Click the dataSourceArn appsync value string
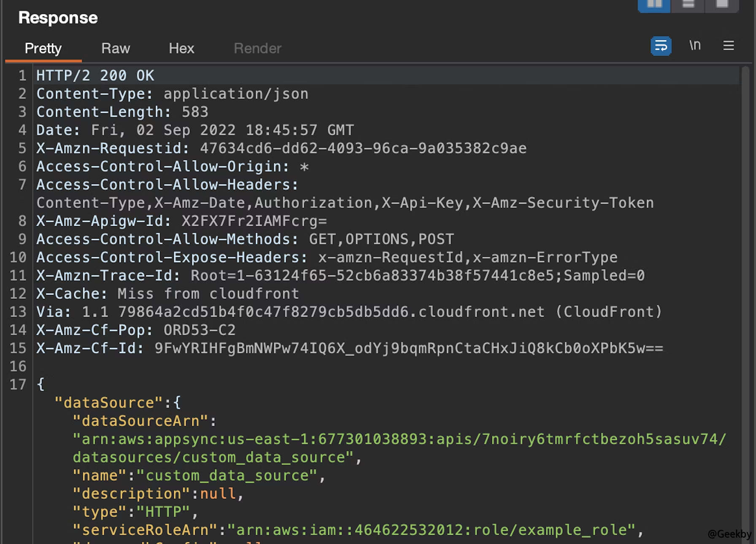 [x=399, y=439]
